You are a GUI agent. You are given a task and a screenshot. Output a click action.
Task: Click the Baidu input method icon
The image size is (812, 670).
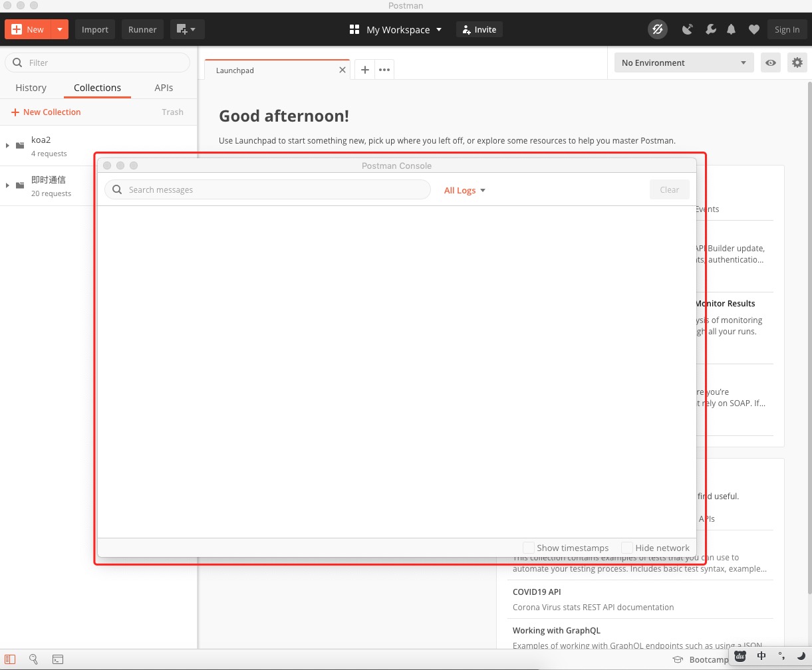point(741,656)
